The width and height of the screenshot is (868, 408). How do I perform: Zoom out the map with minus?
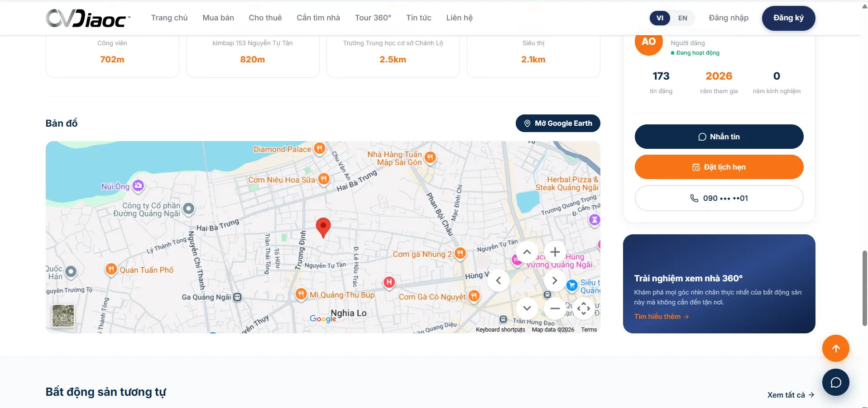pyautogui.click(x=555, y=308)
